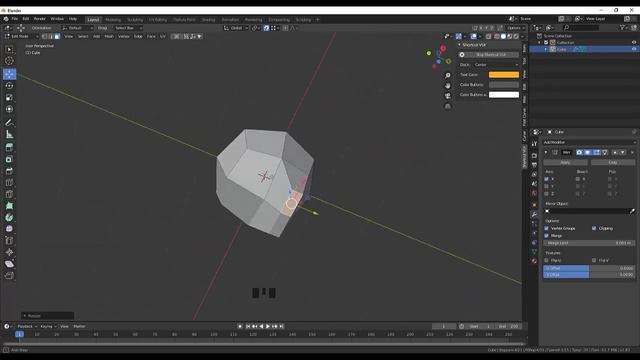The height and width of the screenshot is (360, 640).
Task: Select the Loop Cut tool
Action: point(9,182)
